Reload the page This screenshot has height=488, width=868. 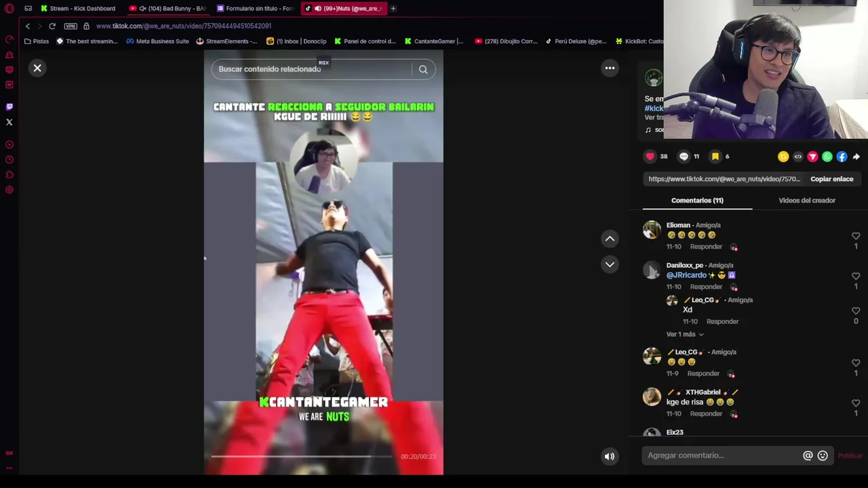click(x=52, y=26)
